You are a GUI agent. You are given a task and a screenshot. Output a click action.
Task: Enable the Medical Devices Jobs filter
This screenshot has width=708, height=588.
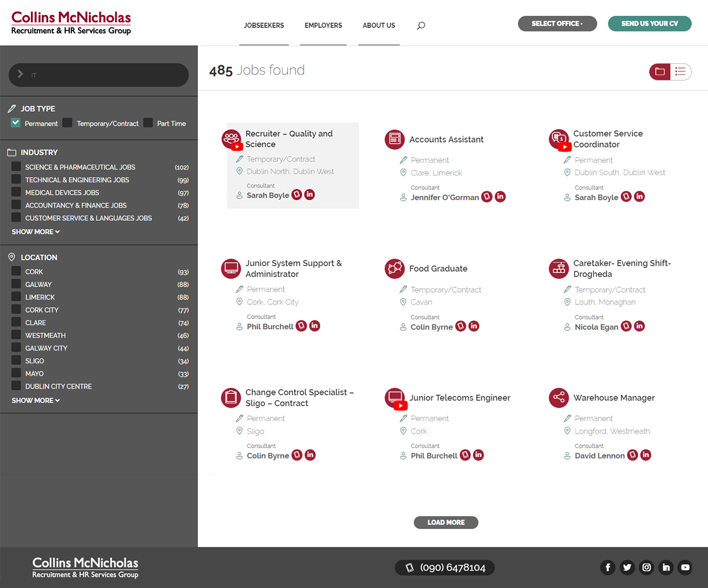point(16,192)
